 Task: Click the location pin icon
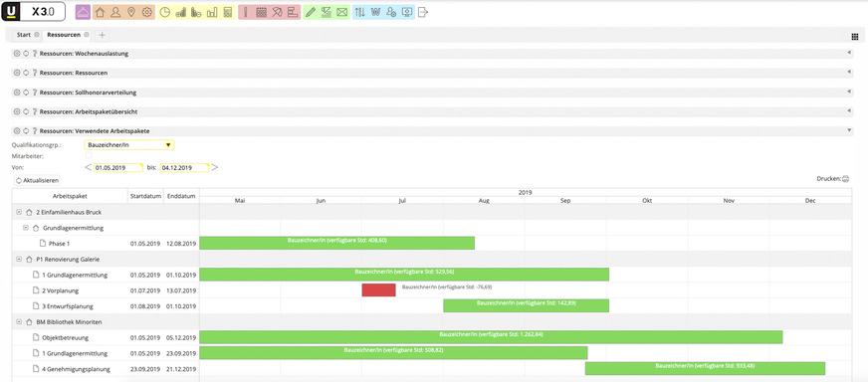point(130,12)
